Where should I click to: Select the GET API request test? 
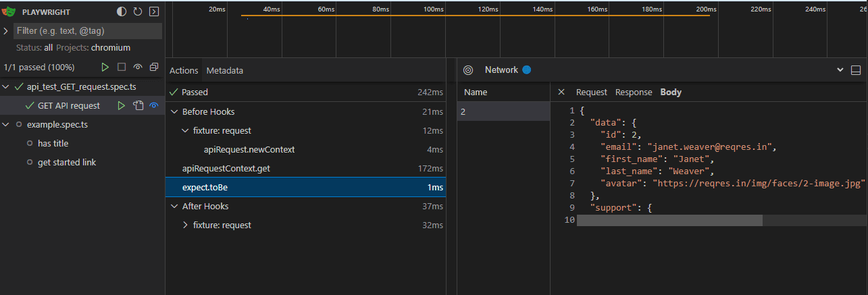point(69,105)
